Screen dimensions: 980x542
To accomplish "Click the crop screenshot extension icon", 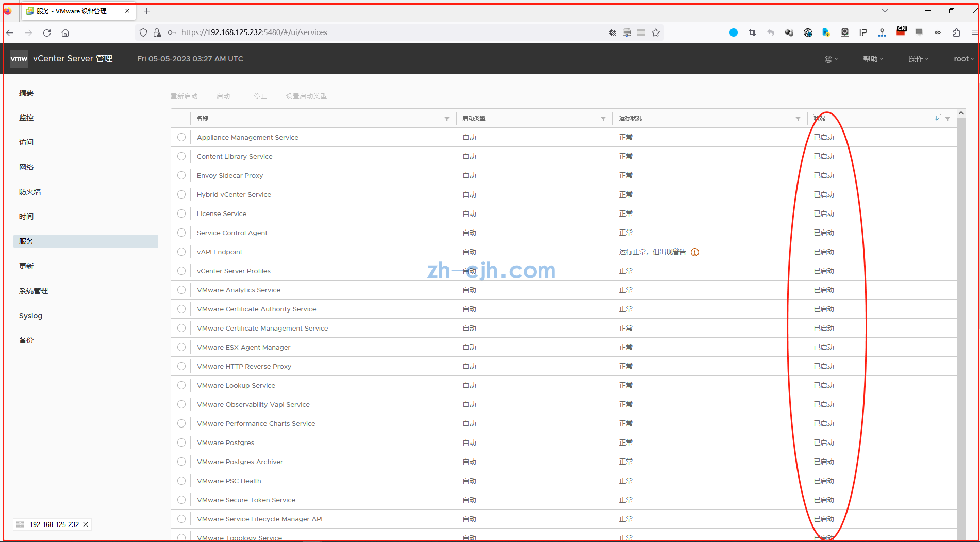I will point(752,32).
